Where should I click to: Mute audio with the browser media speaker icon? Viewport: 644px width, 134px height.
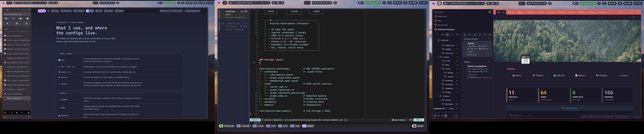point(28,113)
